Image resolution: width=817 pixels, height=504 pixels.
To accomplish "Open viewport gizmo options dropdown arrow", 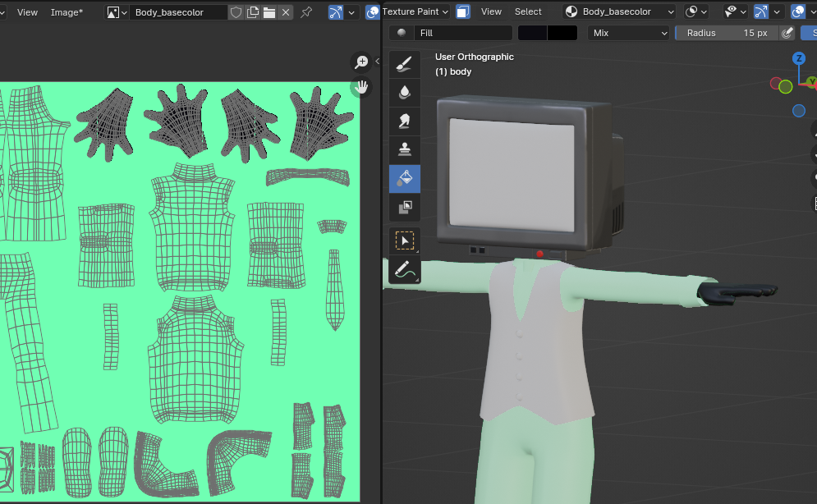I will pos(777,11).
